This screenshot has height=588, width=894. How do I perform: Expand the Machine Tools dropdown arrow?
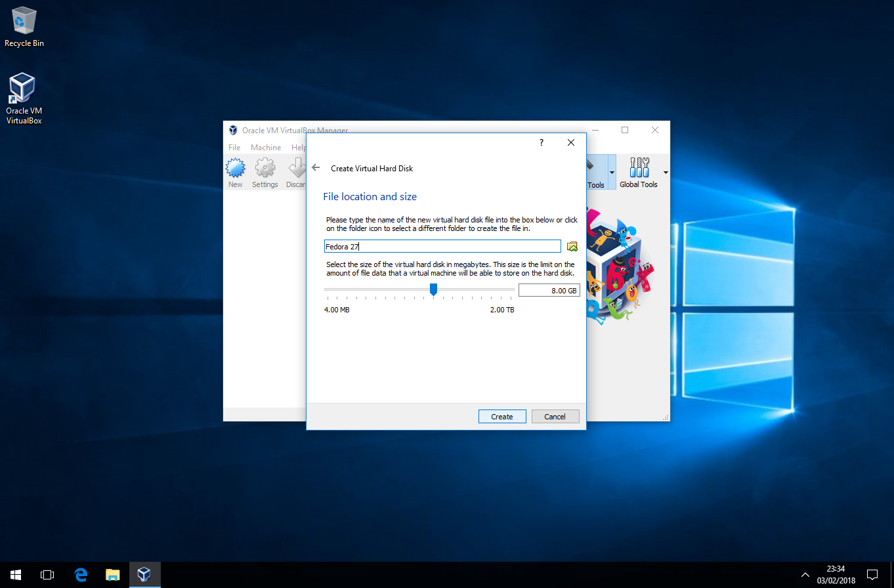tap(612, 173)
